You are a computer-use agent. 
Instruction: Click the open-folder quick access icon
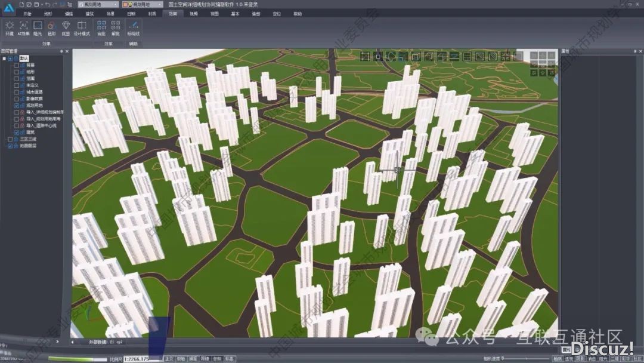point(29,5)
